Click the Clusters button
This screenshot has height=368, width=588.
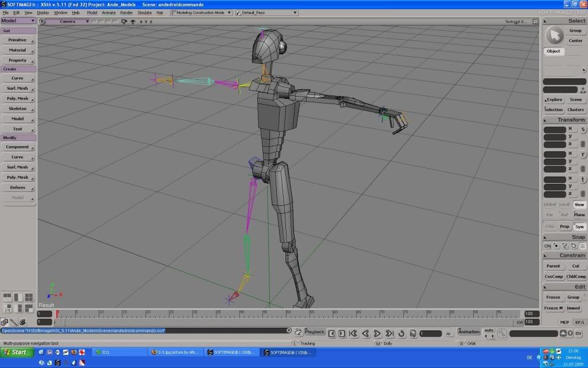coord(575,110)
